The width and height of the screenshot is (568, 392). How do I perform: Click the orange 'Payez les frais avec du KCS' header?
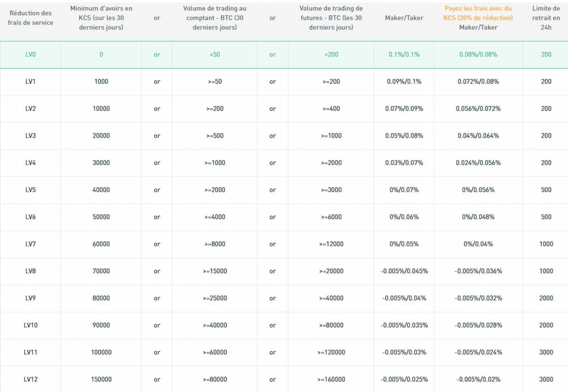[478, 13]
